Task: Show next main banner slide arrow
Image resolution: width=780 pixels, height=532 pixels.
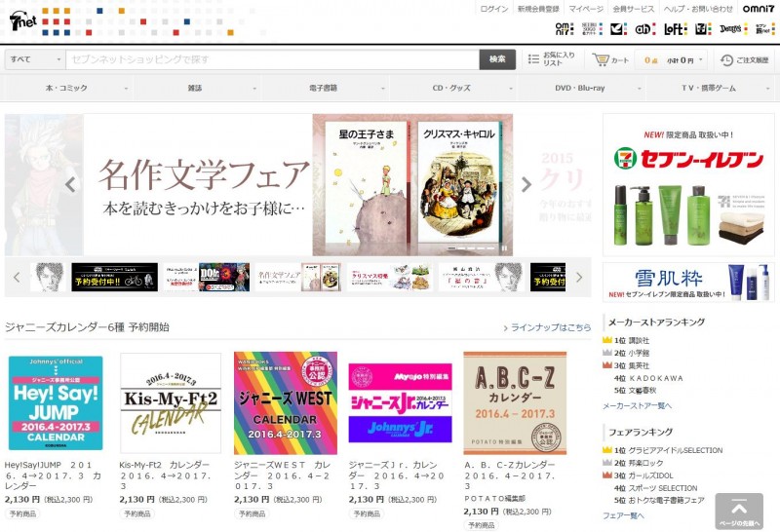Action: [x=526, y=184]
